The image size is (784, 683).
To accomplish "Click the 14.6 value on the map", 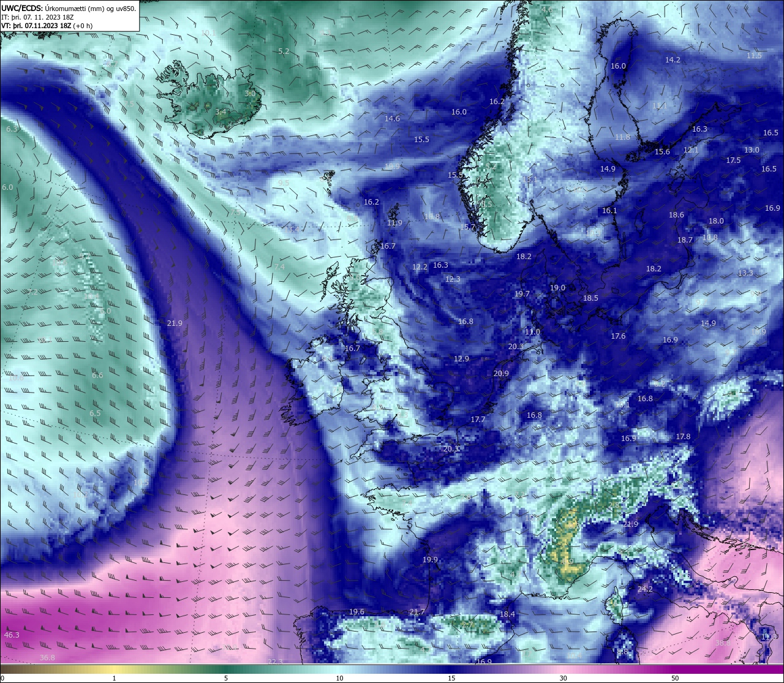I will (x=392, y=119).
